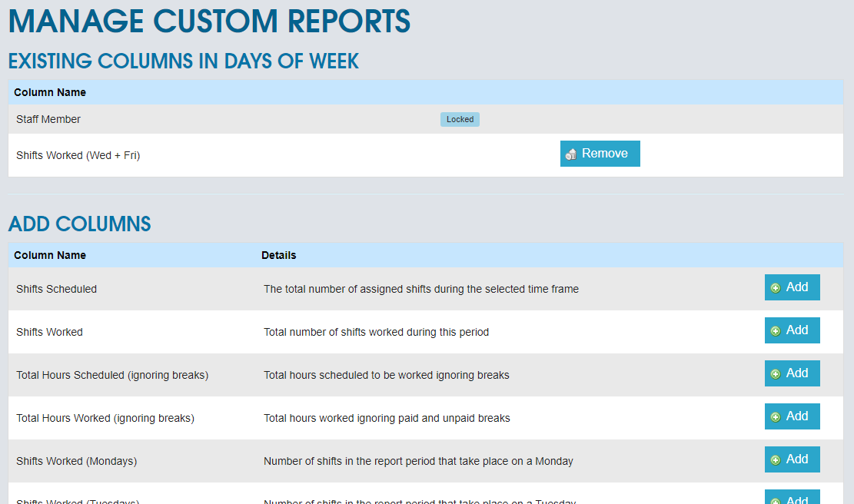Image resolution: width=854 pixels, height=504 pixels.
Task: Click the Details header in Add Columns table
Action: coord(279,255)
